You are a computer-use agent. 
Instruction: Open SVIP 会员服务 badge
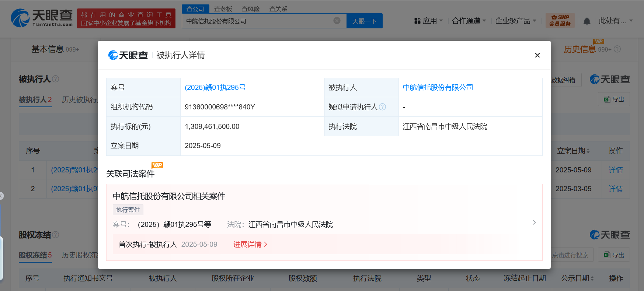coord(560,21)
